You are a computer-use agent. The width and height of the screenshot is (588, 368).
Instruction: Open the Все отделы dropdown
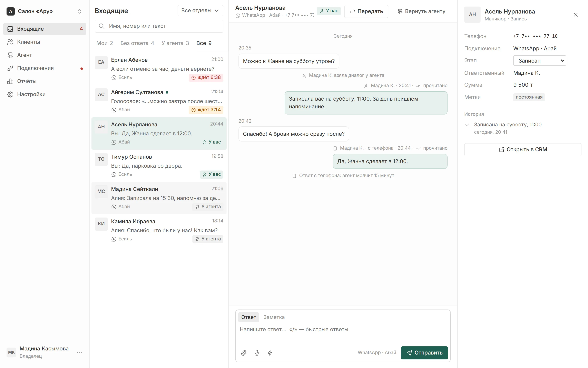[200, 11]
